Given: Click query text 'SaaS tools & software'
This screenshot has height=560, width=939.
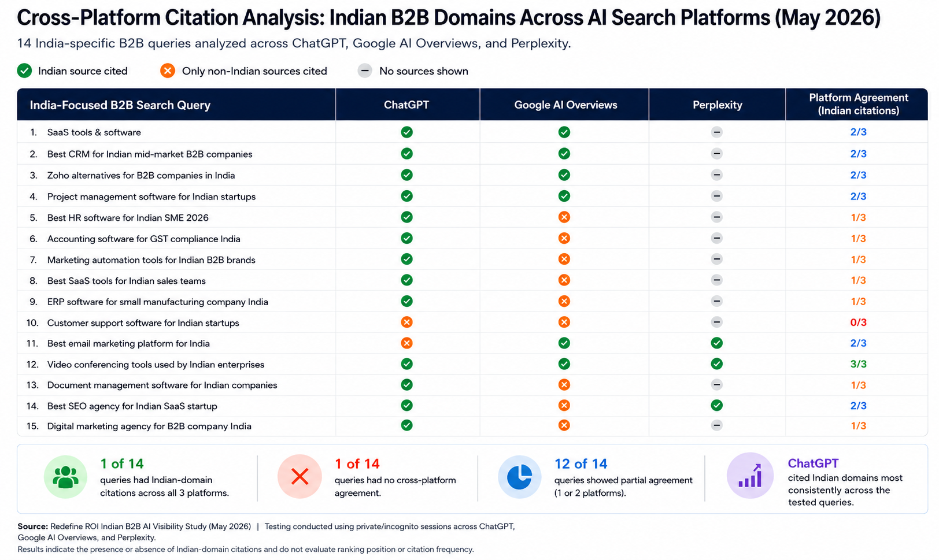Looking at the screenshot, I should pos(94,132).
